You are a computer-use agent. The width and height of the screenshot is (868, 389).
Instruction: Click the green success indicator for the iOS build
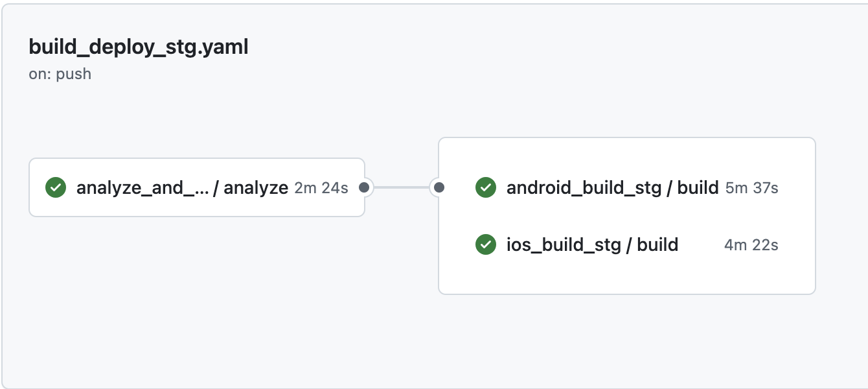[x=485, y=244]
